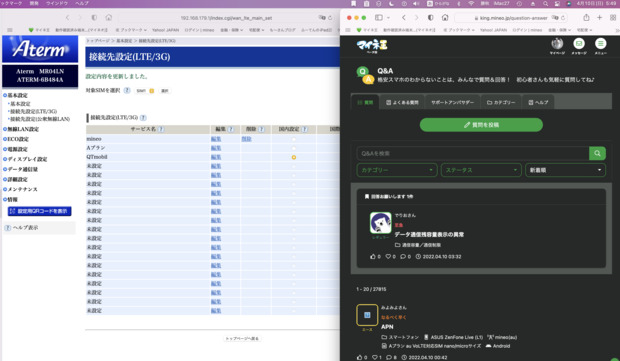Open the カテゴリー filter dropdown
The image size is (620, 361).
click(x=397, y=170)
